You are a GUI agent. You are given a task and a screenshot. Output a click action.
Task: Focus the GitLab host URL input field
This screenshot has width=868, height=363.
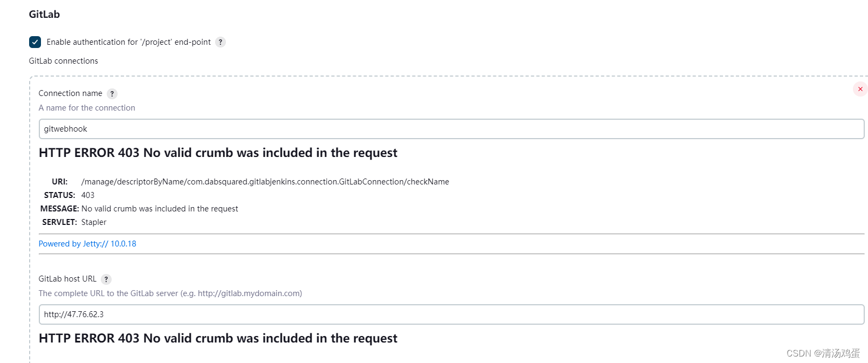pos(451,314)
